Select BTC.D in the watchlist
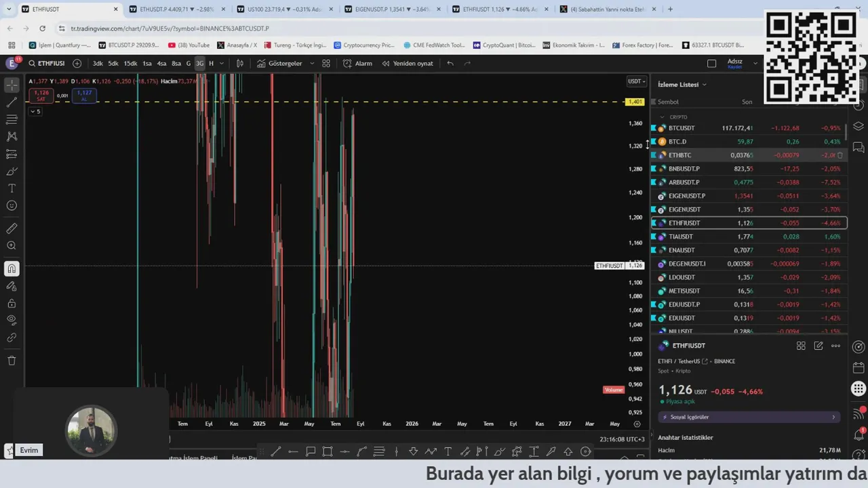Viewport: 868px width, 488px height. pos(749,142)
